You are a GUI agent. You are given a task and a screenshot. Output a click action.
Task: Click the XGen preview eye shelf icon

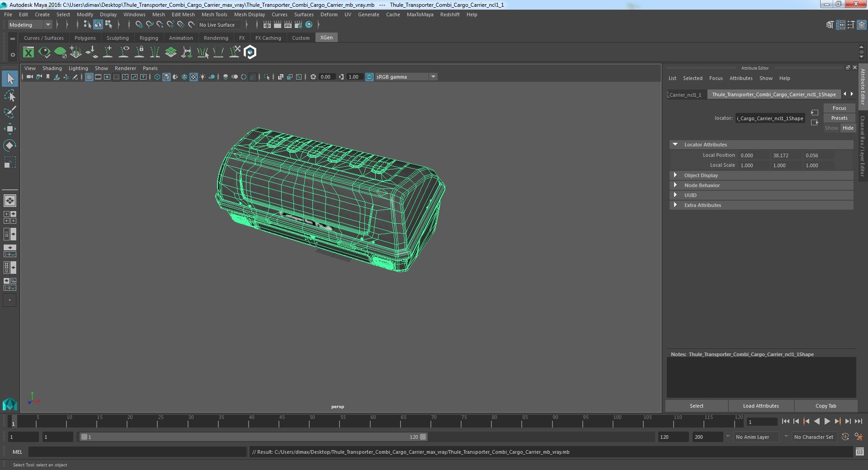click(44, 52)
